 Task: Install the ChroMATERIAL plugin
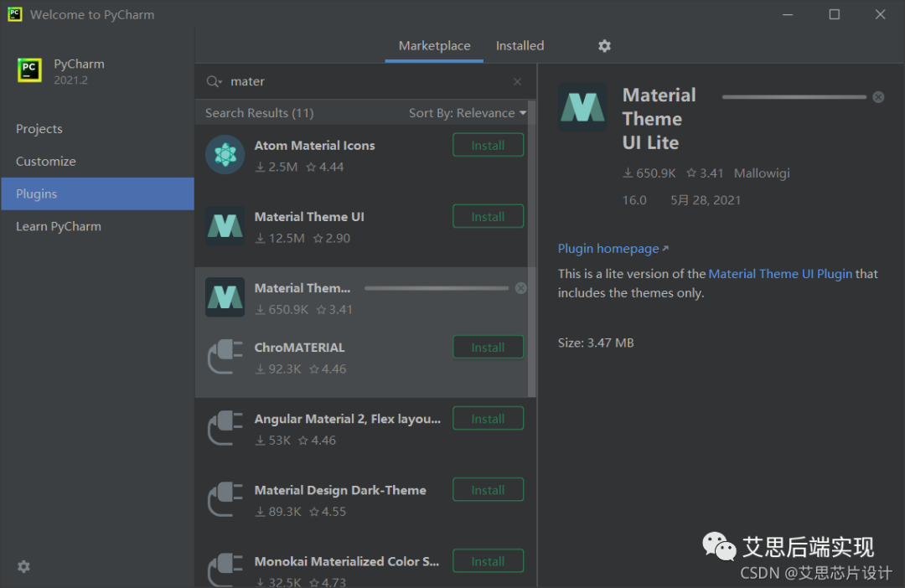click(488, 347)
